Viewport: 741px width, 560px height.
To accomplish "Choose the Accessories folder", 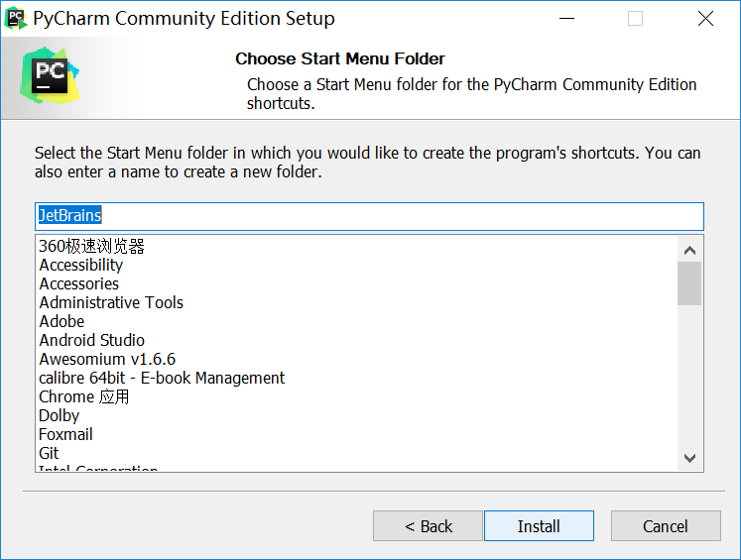I will (79, 283).
